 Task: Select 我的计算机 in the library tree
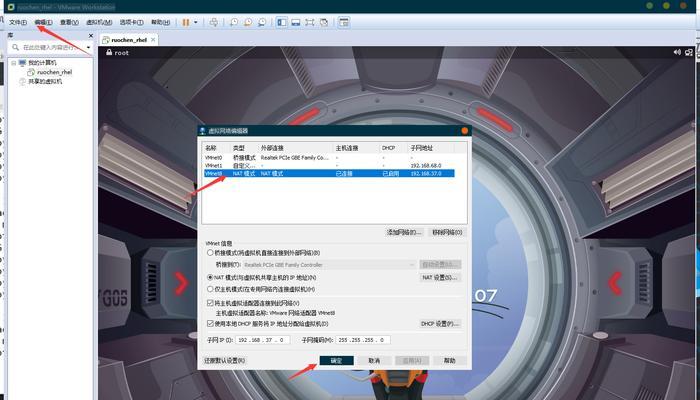tap(42, 63)
